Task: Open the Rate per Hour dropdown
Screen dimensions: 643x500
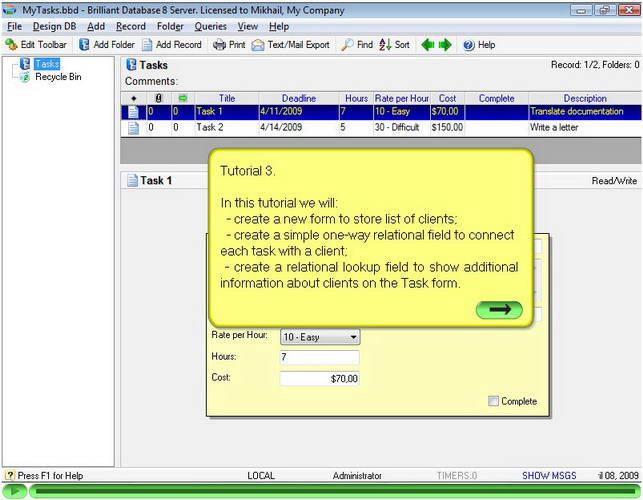Action: (x=353, y=337)
